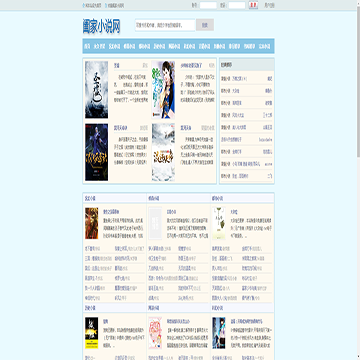
Task: Select the 首页 home tab in the blue navigation bar
Action: (87, 46)
